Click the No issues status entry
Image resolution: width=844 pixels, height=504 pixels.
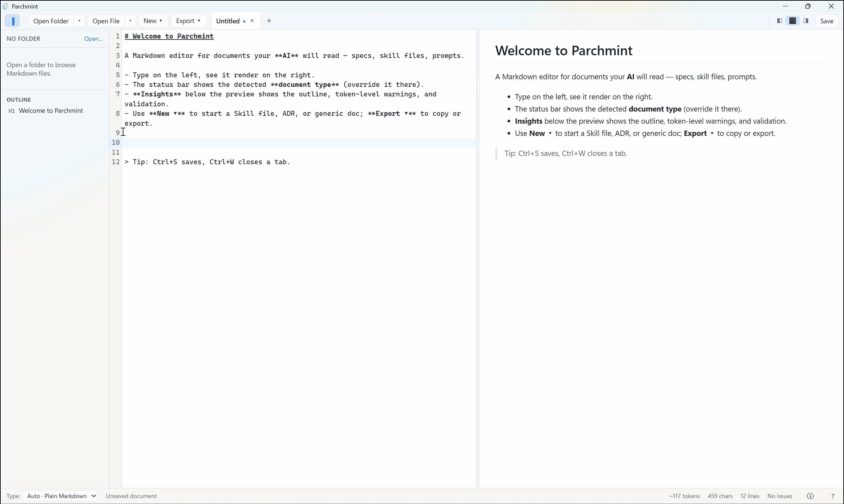click(x=780, y=496)
